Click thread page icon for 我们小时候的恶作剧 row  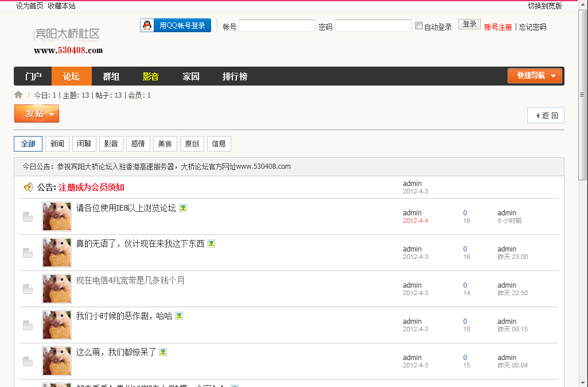pyautogui.click(x=28, y=325)
